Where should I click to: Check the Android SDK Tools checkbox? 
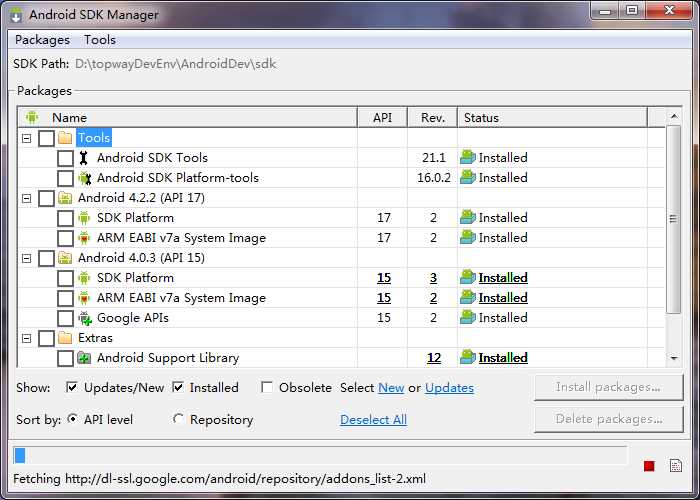[x=65, y=158]
